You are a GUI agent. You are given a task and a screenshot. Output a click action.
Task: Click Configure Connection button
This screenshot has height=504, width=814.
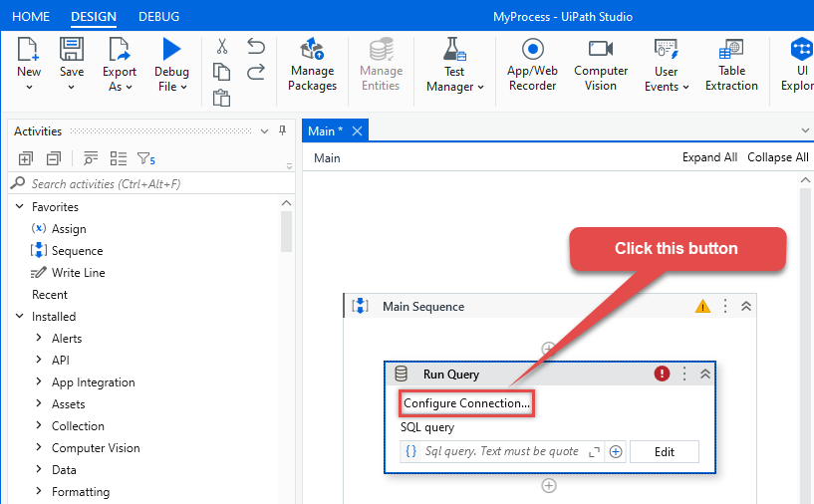coord(466,403)
